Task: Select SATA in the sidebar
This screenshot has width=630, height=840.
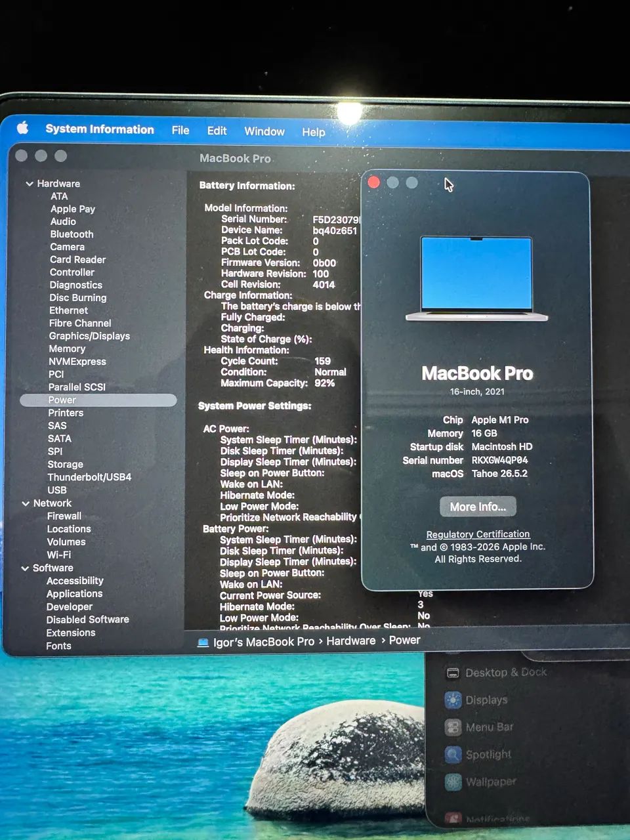Action: [60, 438]
